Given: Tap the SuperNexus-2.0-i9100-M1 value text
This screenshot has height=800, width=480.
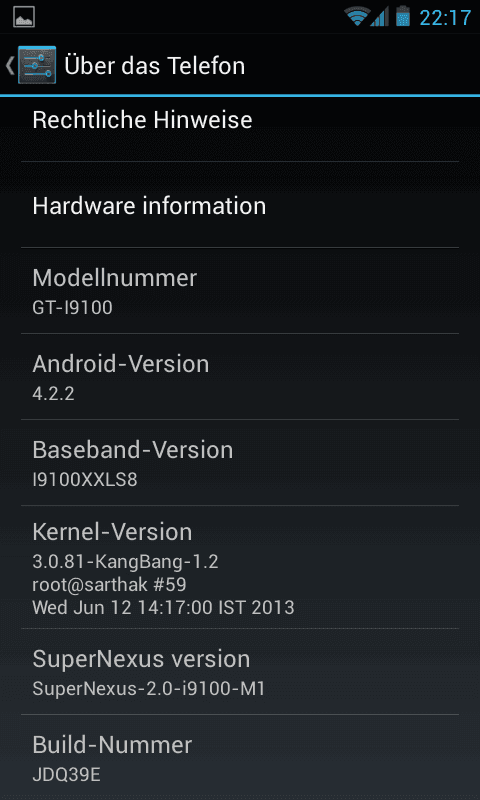Looking at the screenshot, I should click(x=149, y=689).
